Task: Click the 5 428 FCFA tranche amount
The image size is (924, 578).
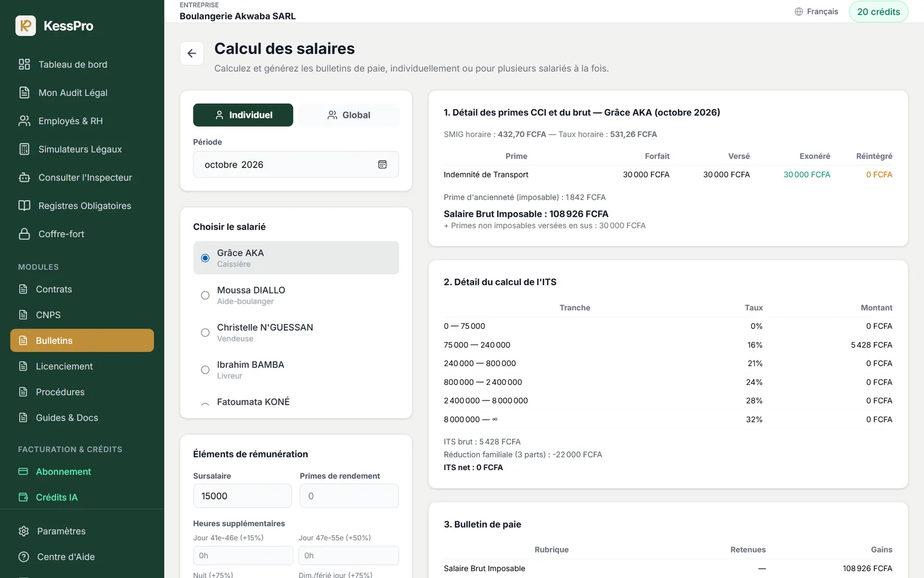Action: (x=871, y=345)
